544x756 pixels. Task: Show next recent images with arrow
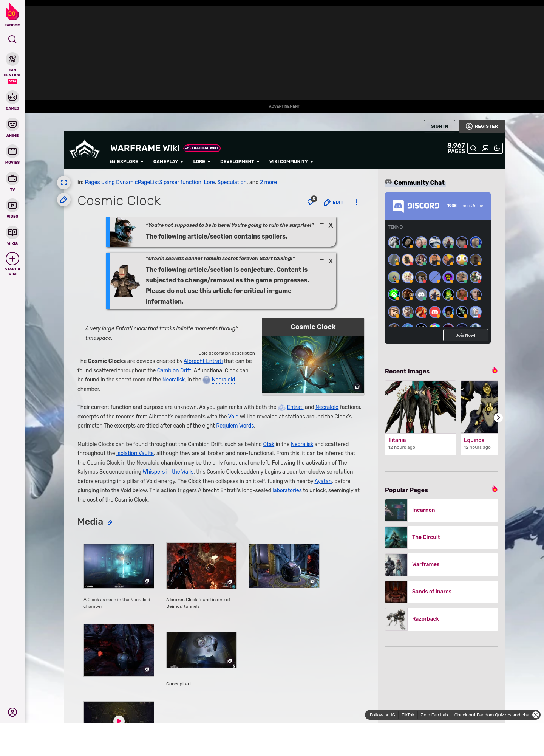click(498, 418)
